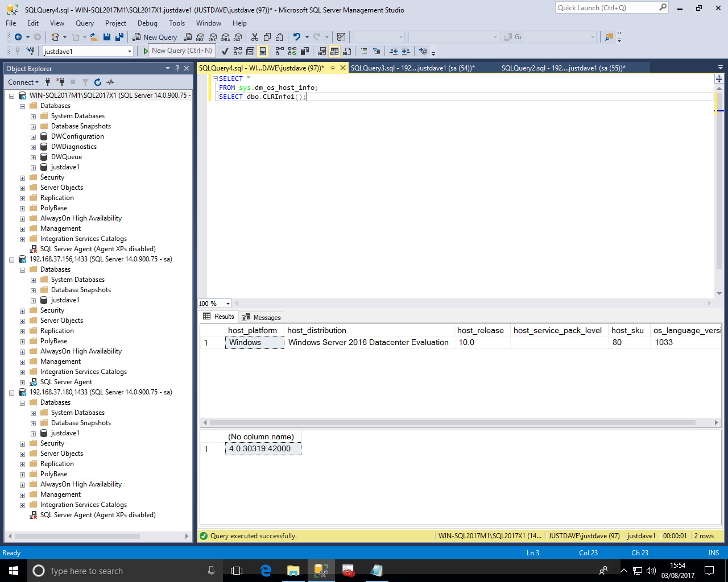The width and height of the screenshot is (728, 582).
Task: Open Activity Monitor from Object Explorer toolbar
Action: click(110, 82)
